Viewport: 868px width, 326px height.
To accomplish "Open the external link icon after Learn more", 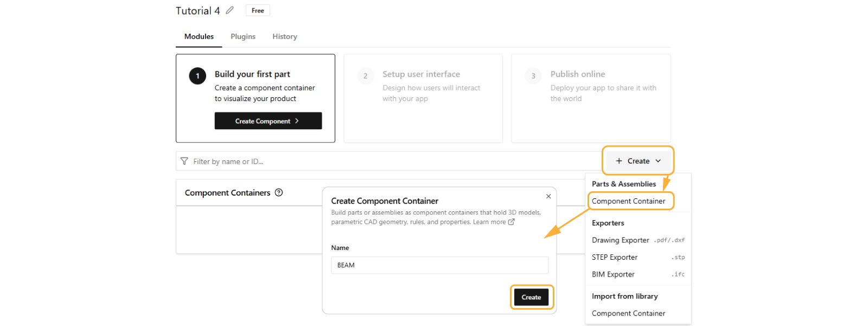I will pyautogui.click(x=511, y=222).
